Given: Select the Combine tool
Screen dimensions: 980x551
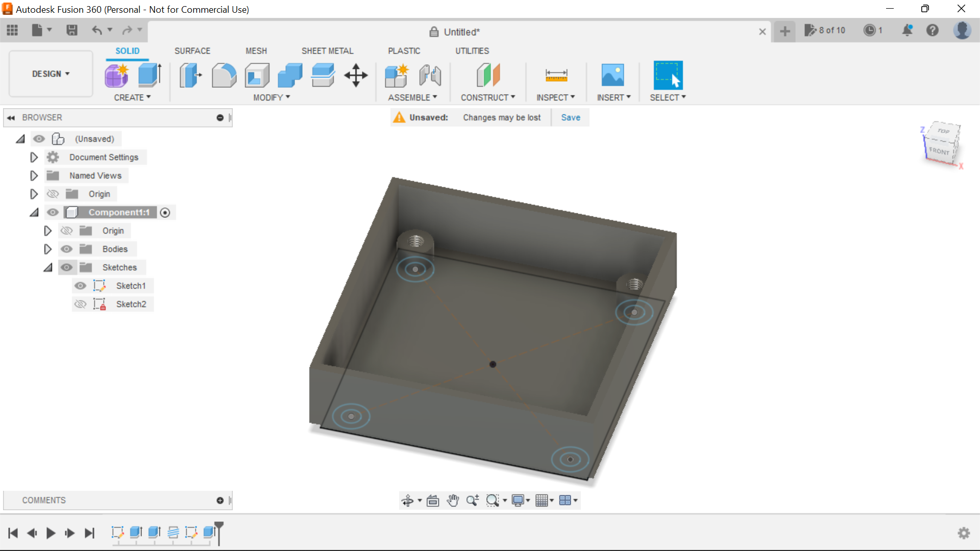Looking at the screenshot, I should [x=290, y=76].
